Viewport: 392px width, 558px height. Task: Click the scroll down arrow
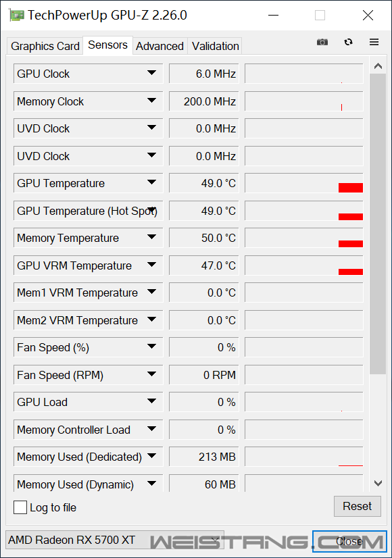click(x=378, y=483)
